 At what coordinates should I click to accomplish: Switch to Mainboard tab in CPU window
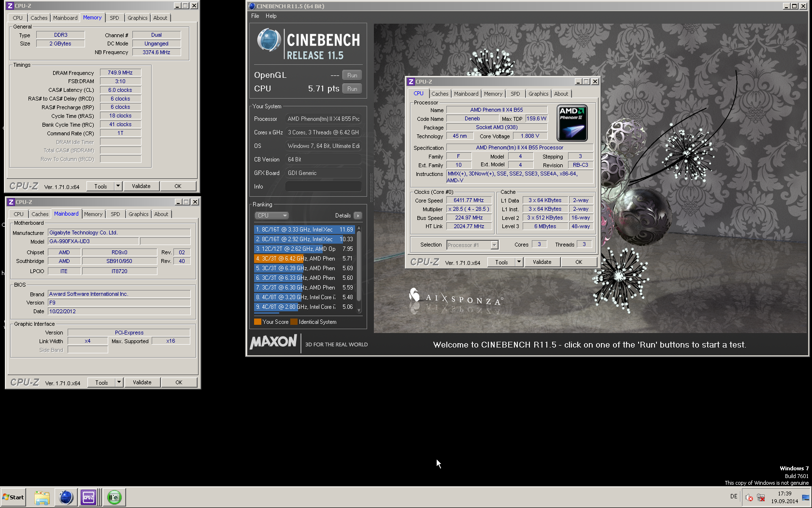[x=466, y=94]
